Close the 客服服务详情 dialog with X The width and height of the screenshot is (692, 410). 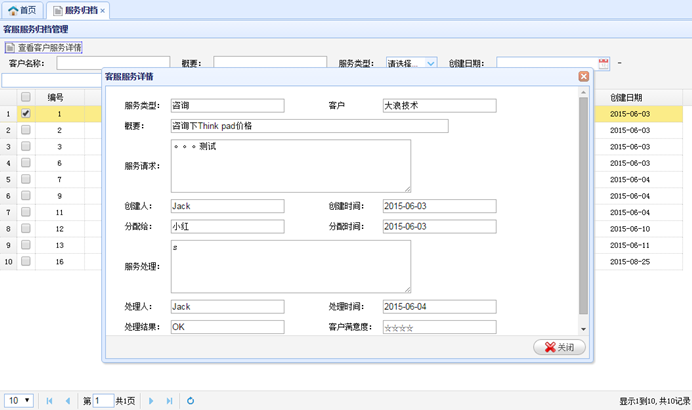pyautogui.click(x=583, y=76)
